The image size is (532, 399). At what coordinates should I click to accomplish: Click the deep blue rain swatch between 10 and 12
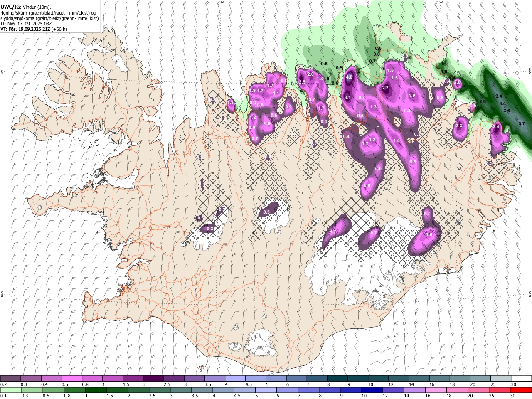click(x=372, y=390)
